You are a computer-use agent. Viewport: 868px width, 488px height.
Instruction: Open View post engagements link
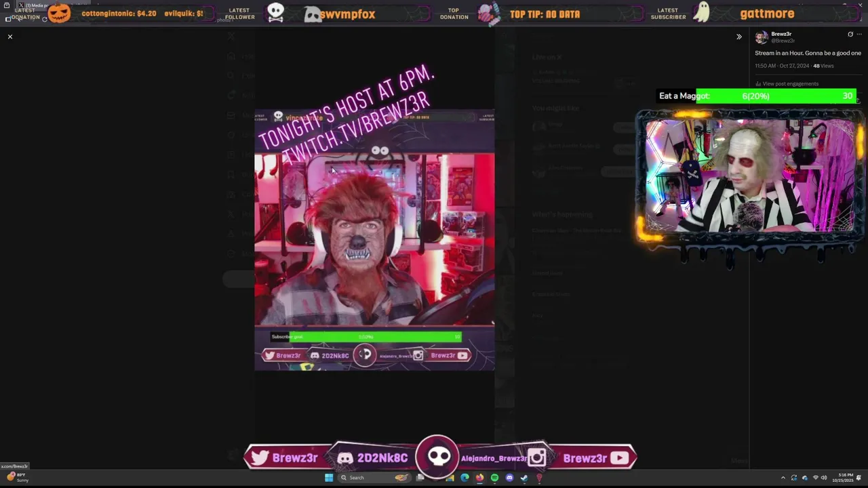791,83
